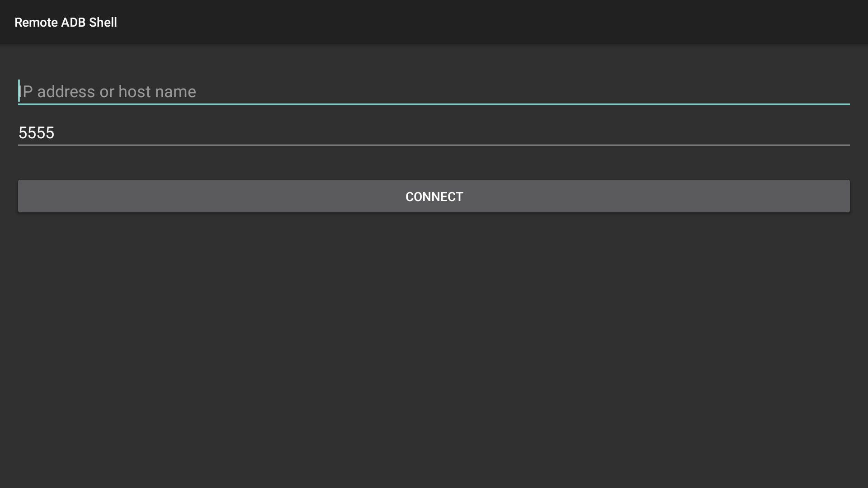Viewport: 868px width, 488px height.
Task: Click inside the host name placeholder text
Action: click(108, 92)
